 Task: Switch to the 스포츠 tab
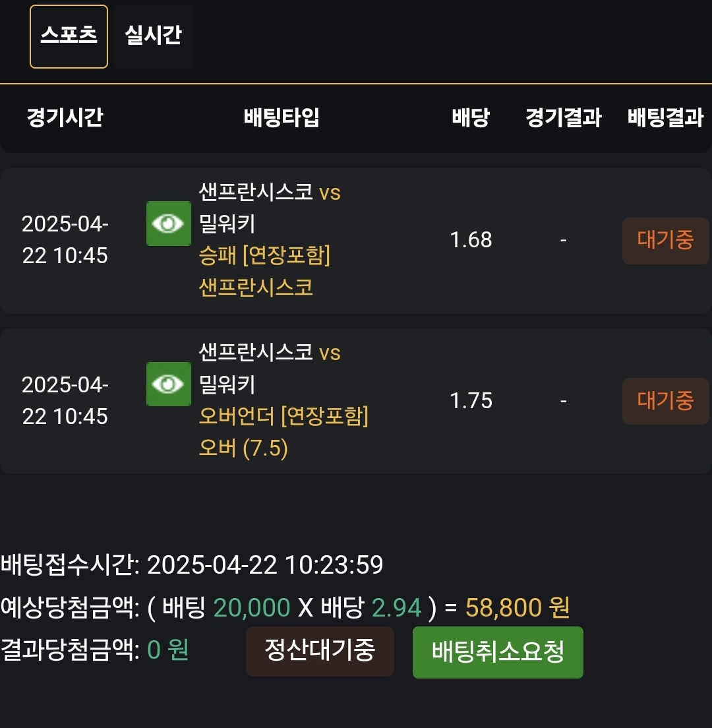pos(69,36)
